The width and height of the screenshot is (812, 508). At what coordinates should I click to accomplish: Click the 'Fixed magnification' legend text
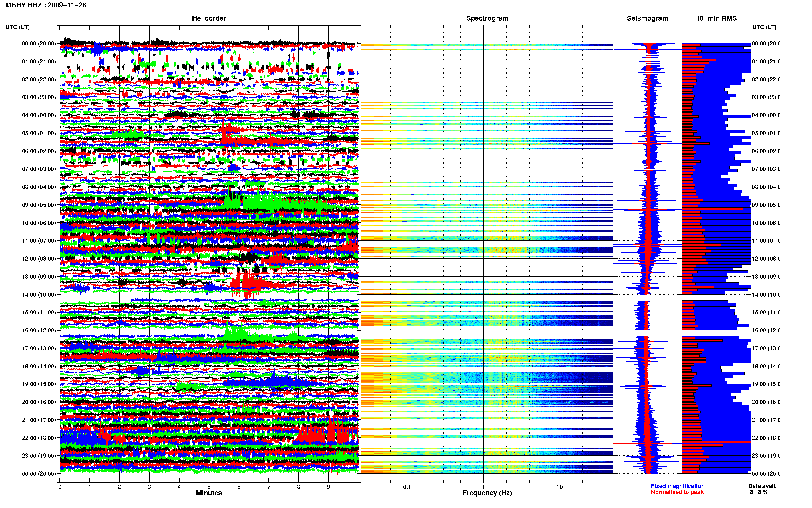pos(678,486)
